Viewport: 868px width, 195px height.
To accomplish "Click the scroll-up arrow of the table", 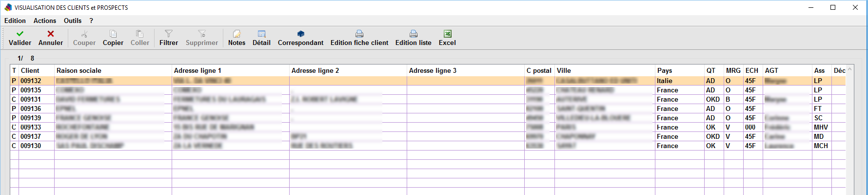I will (850, 69).
